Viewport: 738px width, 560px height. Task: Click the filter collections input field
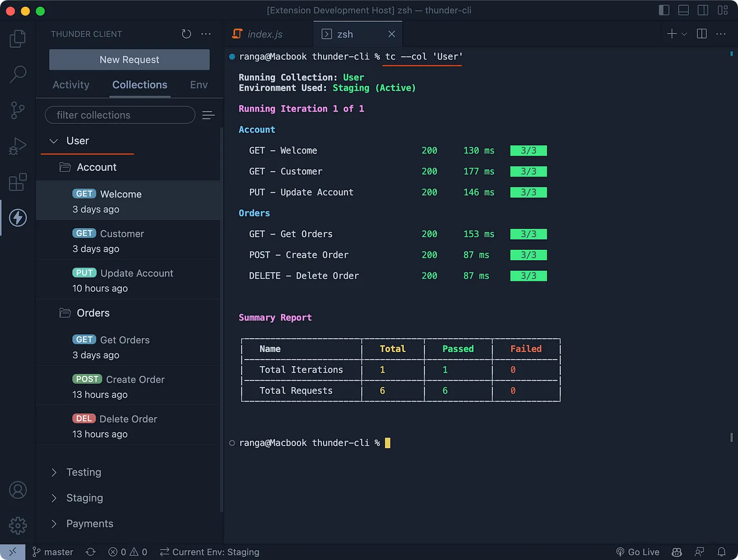(120, 115)
